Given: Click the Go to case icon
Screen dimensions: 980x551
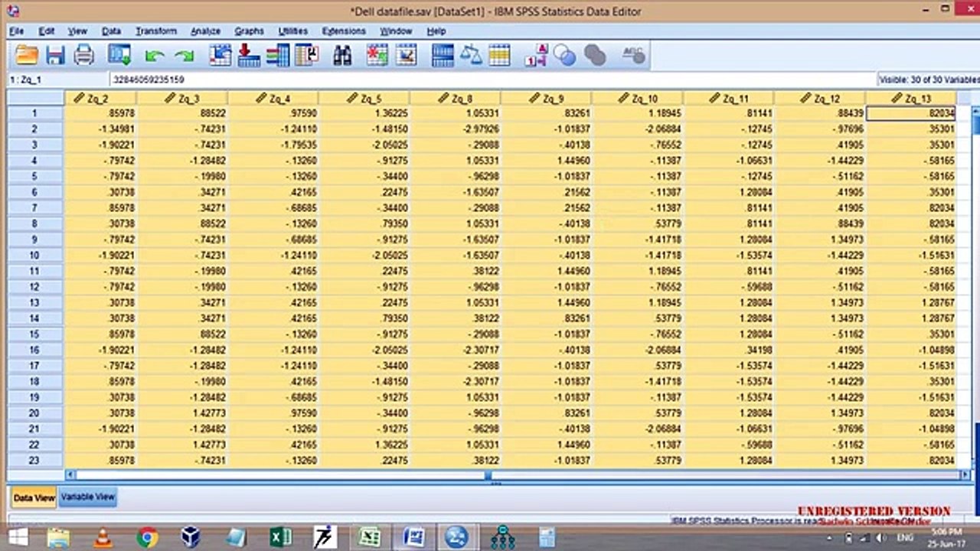Looking at the screenshot, I should 220,55.
